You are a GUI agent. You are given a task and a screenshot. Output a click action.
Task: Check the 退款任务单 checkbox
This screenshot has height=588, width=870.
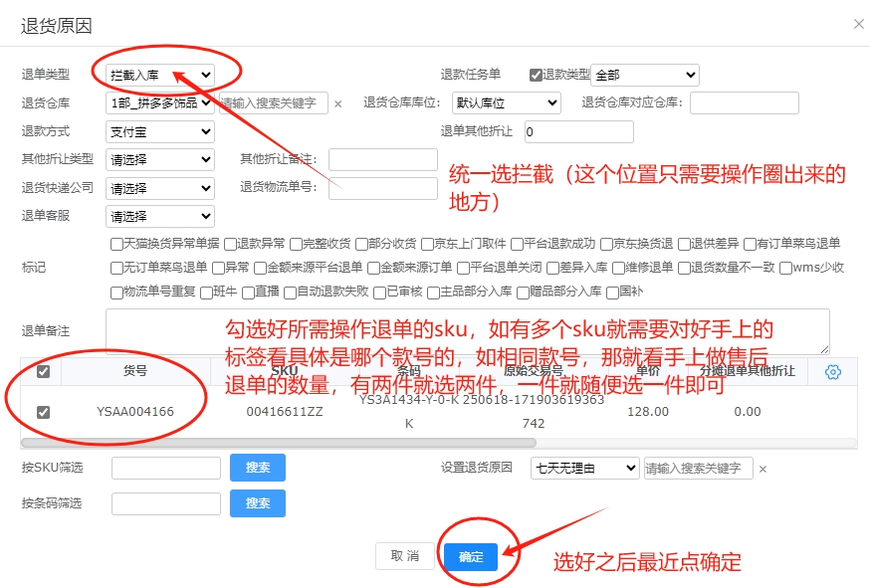pyautogui.click(x=536, y=75)
